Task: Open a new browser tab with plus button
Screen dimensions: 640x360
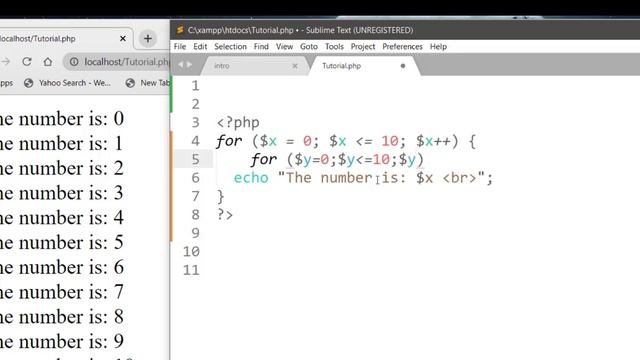Action: coord(148,39)
